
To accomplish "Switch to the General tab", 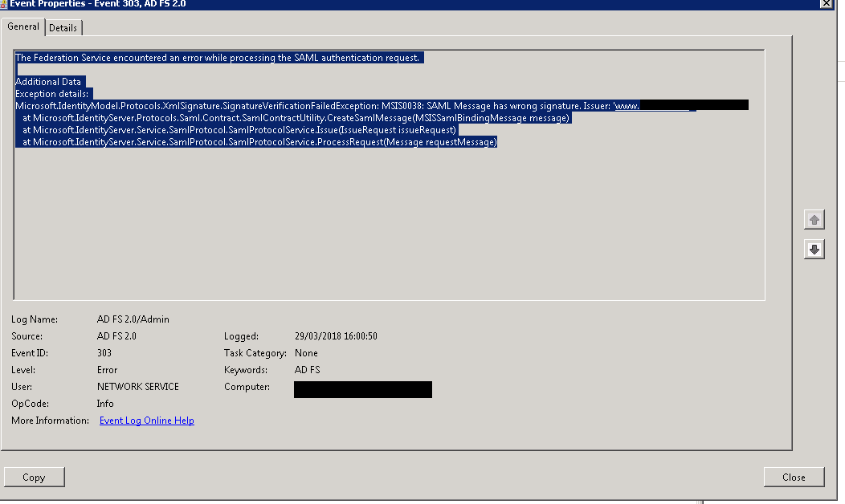I will [23, 26].
